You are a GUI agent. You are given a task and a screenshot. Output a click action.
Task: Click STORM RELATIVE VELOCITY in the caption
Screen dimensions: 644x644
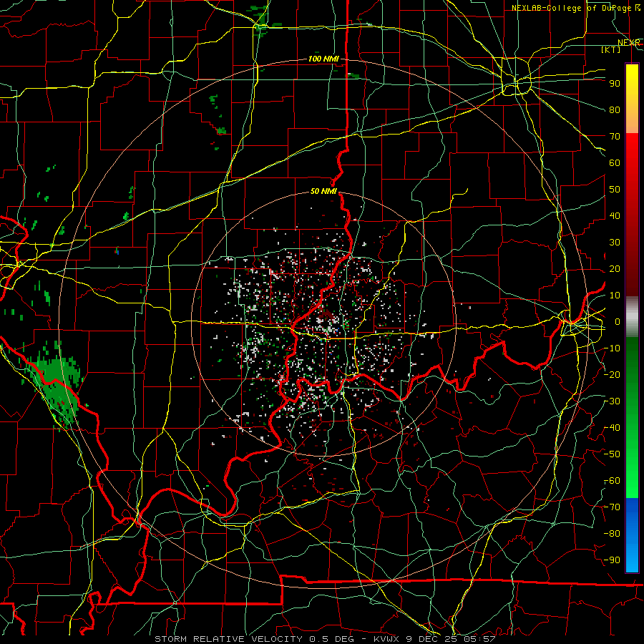click(x=228, y=639)
